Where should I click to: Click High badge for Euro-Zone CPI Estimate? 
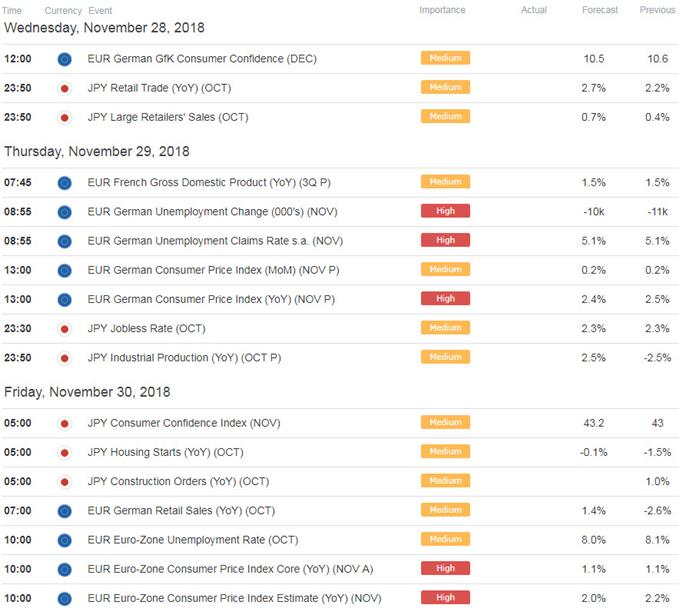(445, 597)
